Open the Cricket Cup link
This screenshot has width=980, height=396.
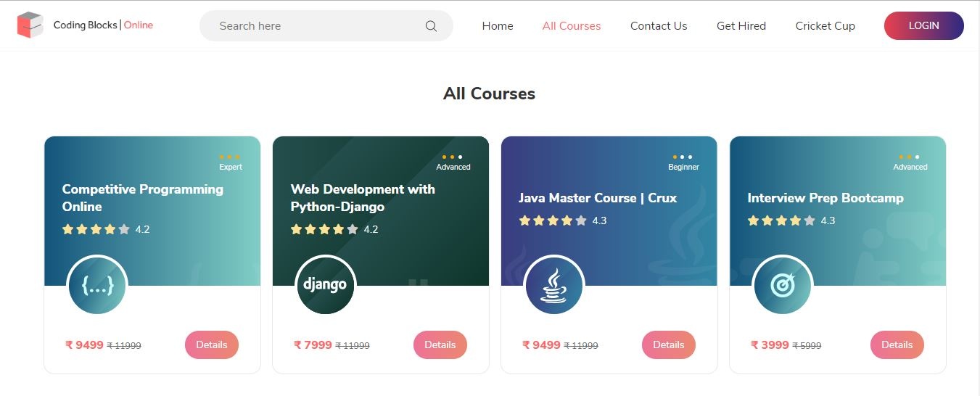click(825, 26)
